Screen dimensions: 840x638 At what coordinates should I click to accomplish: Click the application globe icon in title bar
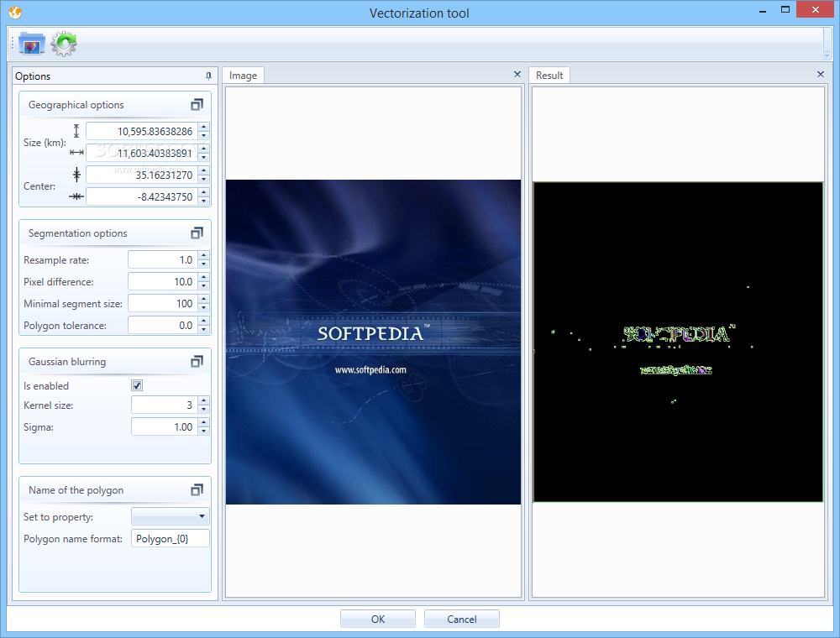[15, 13]
